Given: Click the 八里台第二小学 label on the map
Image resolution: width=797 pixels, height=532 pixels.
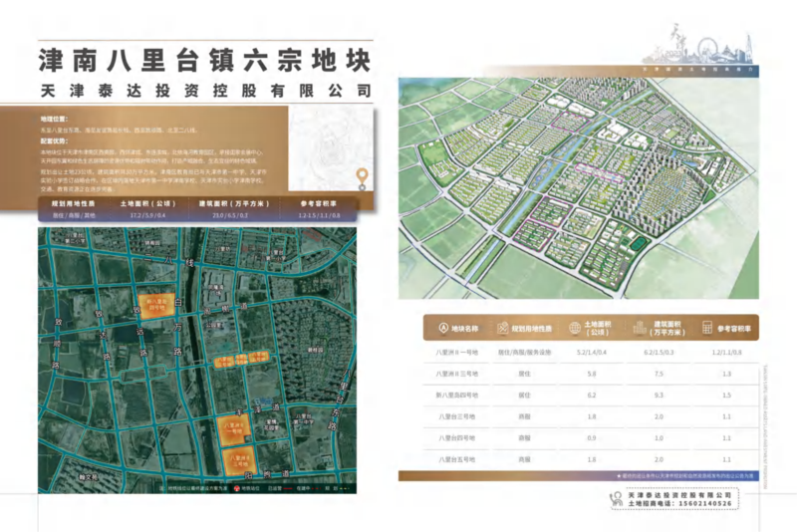Looking at the screenshot, I should click(x=76, y=238).
